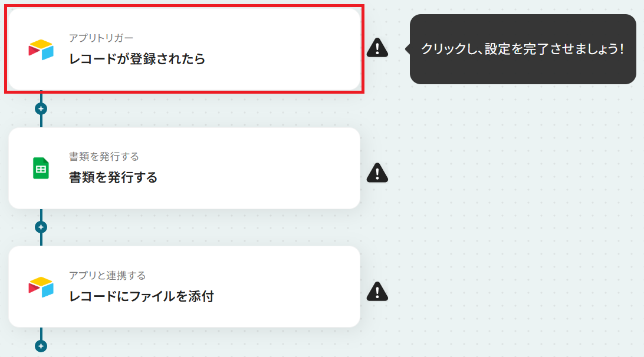Open the レコードにファイルを添付 step title
Image resolution: width=644 pixels, height=357 pixels.
[x=142, y=296]
